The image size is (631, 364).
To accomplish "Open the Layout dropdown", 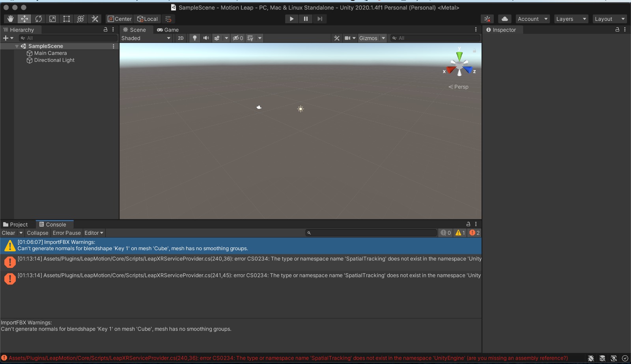I will (x=610, y=19).
